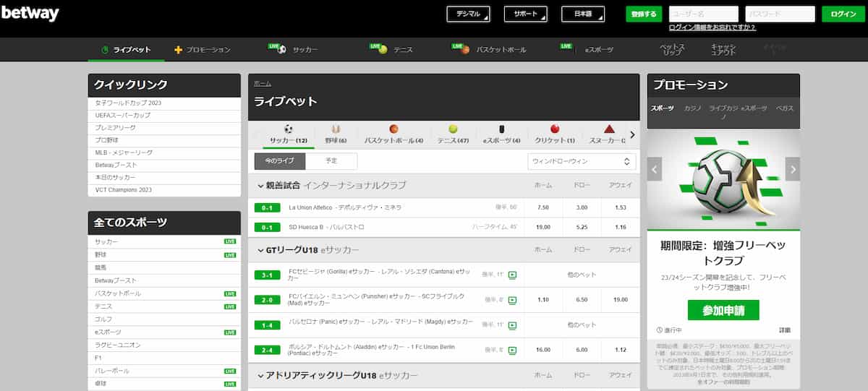Open the ウィン/ドロー/ウィン market dropdown
868x391 pixels.
582,161
